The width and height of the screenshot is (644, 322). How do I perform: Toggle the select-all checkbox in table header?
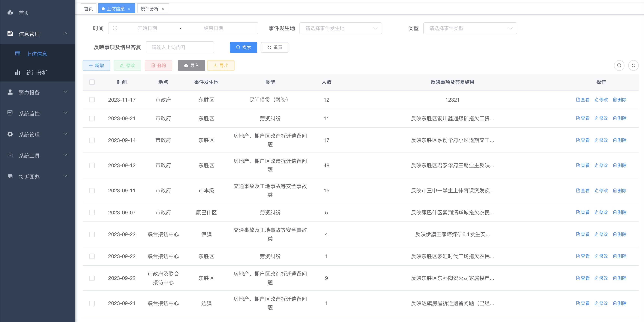(92, 82)
